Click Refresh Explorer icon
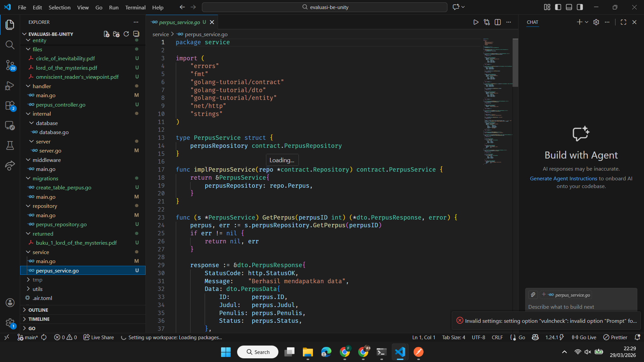Viewport: 644px width, 362px height. pos(126,34)
